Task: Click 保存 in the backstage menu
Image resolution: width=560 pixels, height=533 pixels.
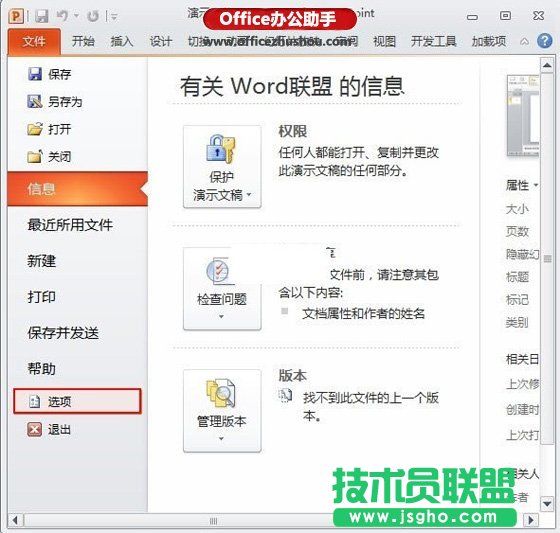Action: (x=49, y=74)
